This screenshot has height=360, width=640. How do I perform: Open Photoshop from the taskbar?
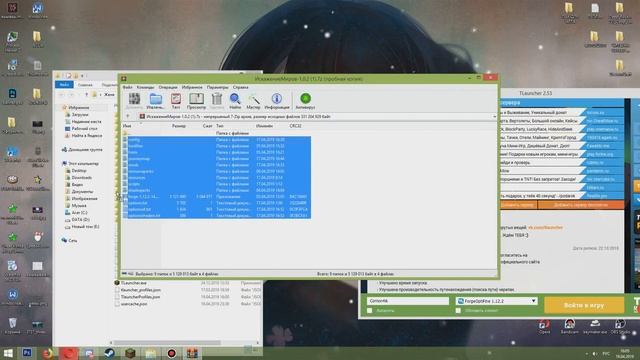(x=27, y=353)
